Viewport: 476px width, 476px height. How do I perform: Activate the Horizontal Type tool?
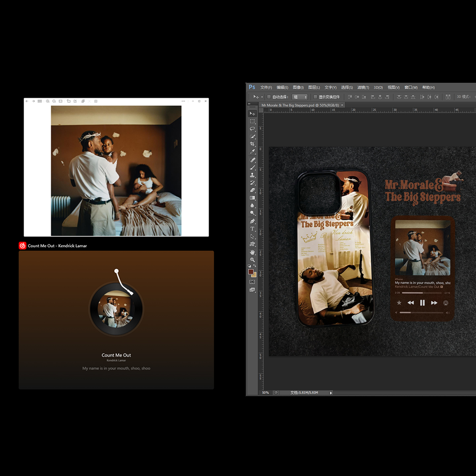(x=252, y=229)
